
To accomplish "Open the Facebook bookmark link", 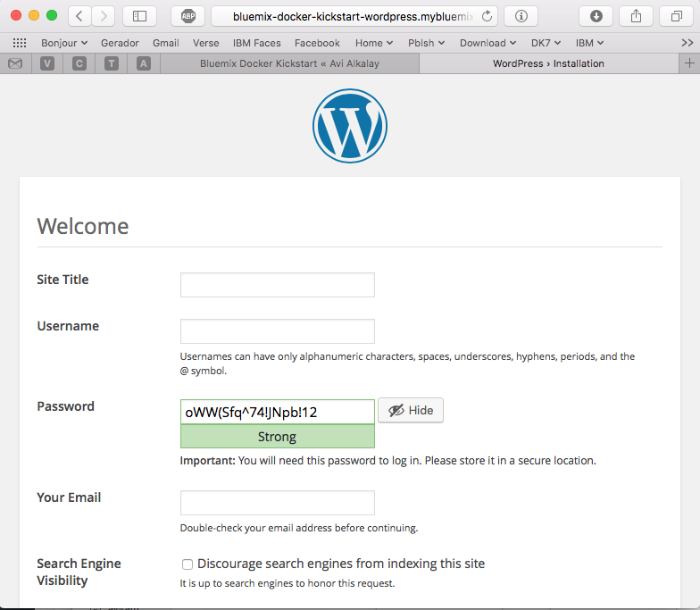I will [x=317, y=43].
